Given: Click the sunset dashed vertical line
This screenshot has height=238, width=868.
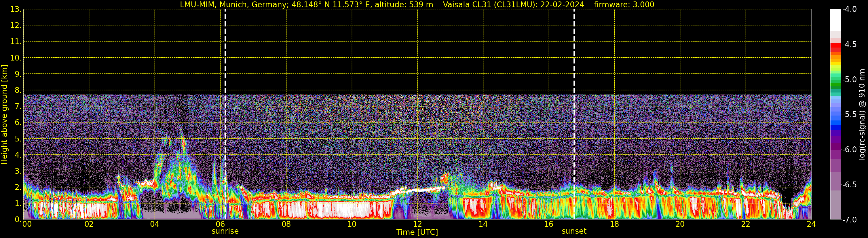Looking at the screenshot, I should [574, 67].
